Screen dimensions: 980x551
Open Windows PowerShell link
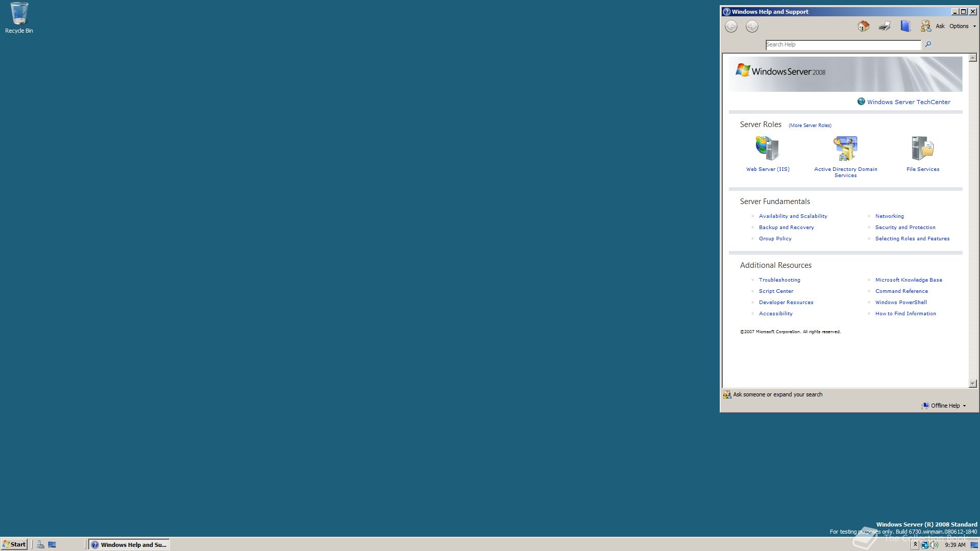coord(901,303)
